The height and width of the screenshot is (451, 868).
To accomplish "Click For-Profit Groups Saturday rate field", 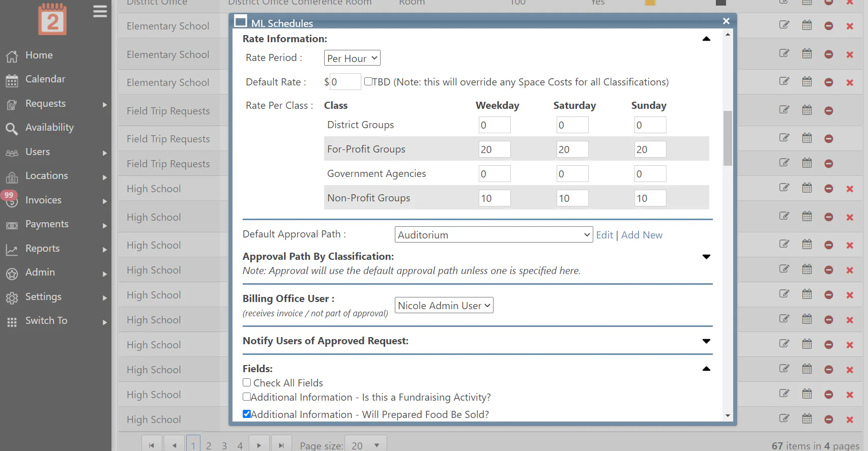I will coord(572,149).
